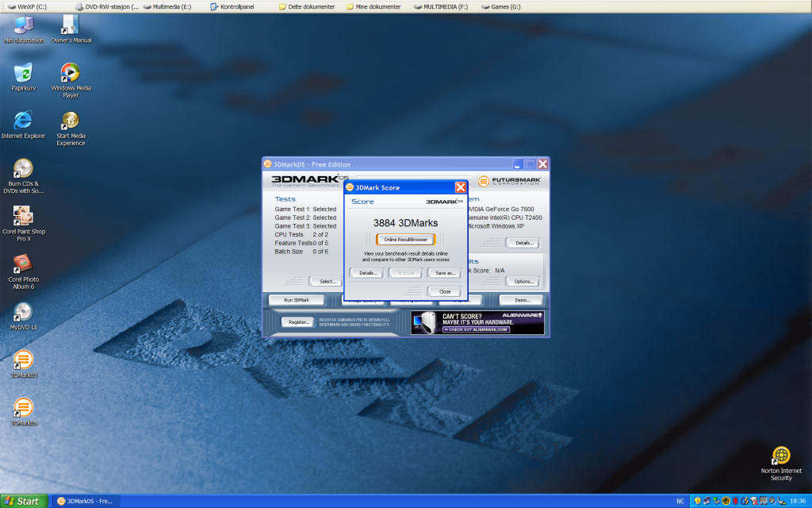812x508 pixels.
Task: Launch Corel Photo Album 6
Action: [x=23, y=271]
